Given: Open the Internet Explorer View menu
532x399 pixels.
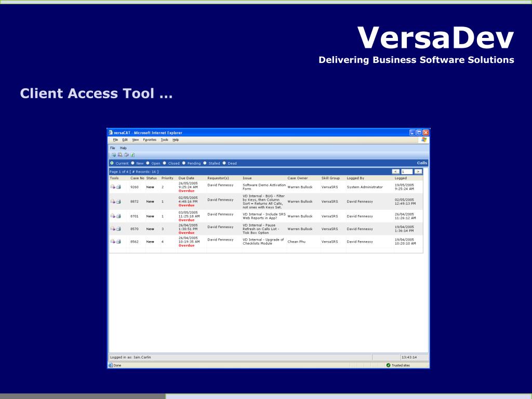Looking at the screenshot, I should pos(136,140).
